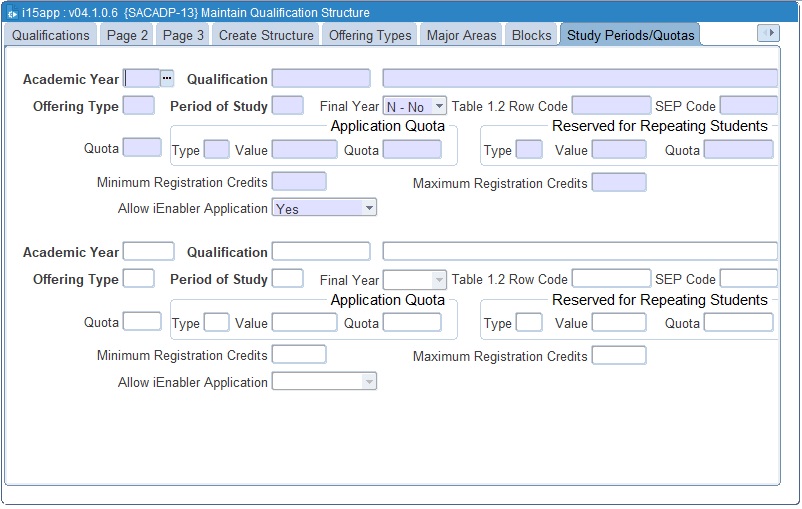Viewport: 802px width, 509px height.
Task: Click the i15app title bar icon
Action: click(x=12, y=13)
